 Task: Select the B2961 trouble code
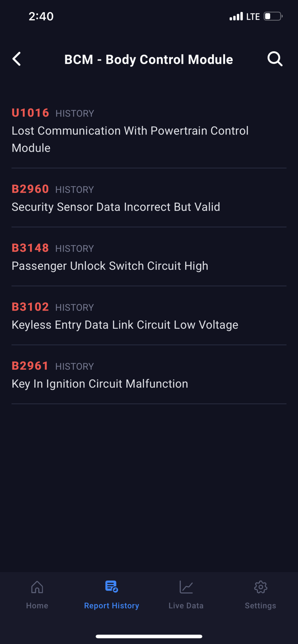tap(30, 366)
